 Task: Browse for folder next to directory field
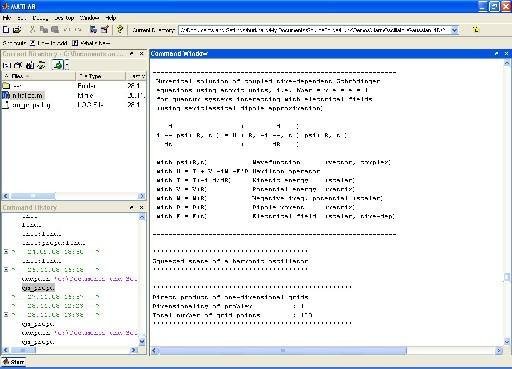pyautogui.click(x=476, y=30)
